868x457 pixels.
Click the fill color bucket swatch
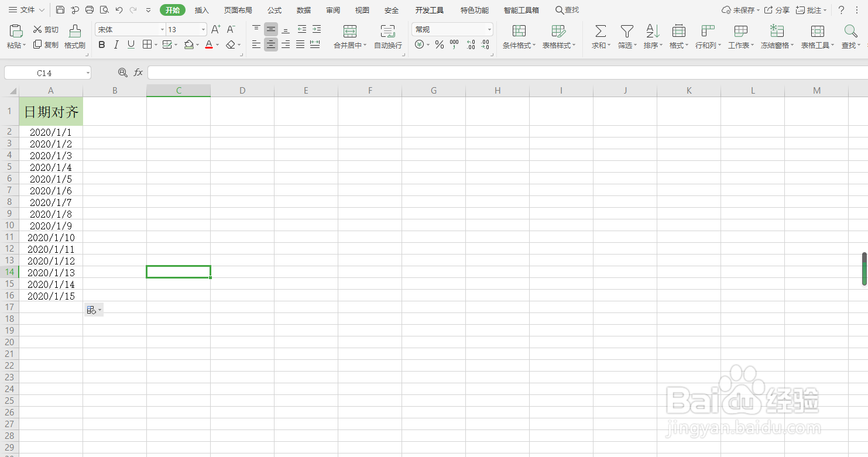pyautogui.click(x=188, y=44)
